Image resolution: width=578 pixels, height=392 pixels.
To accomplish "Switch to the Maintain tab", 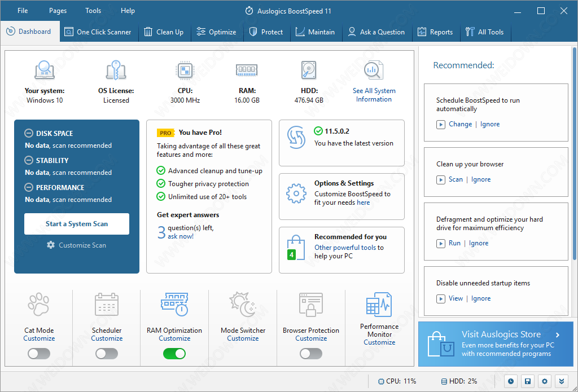I will click(x=316, y=32).
